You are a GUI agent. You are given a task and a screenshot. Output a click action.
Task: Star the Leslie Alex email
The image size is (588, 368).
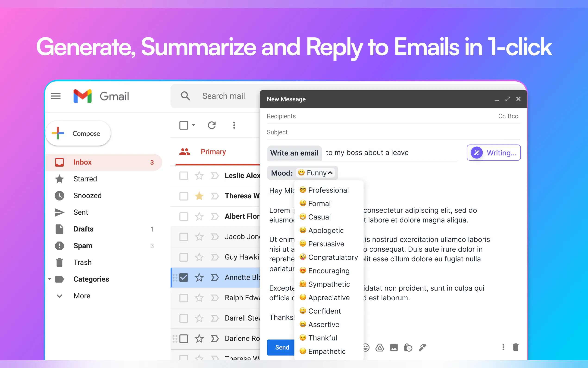(x=199, y=175)
